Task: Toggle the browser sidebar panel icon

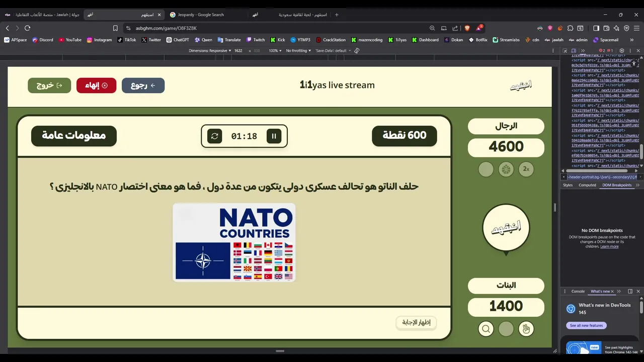Action: (x=596, y=28)
